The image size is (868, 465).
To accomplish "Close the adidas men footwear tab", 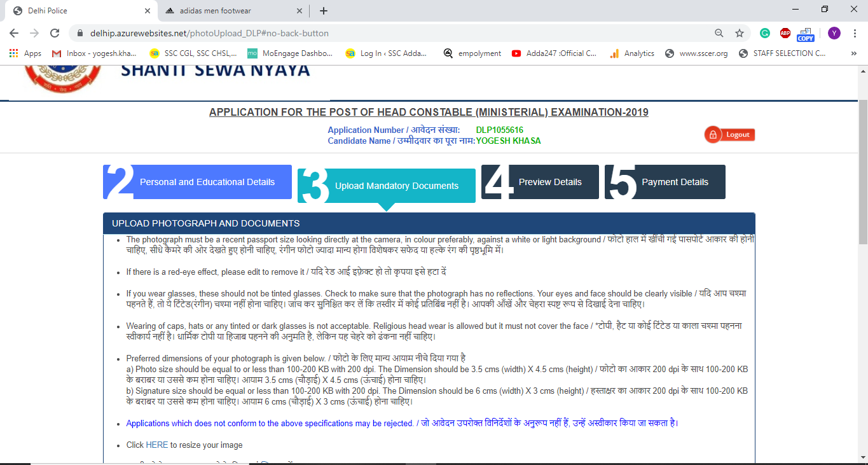I will pos(300,11).
